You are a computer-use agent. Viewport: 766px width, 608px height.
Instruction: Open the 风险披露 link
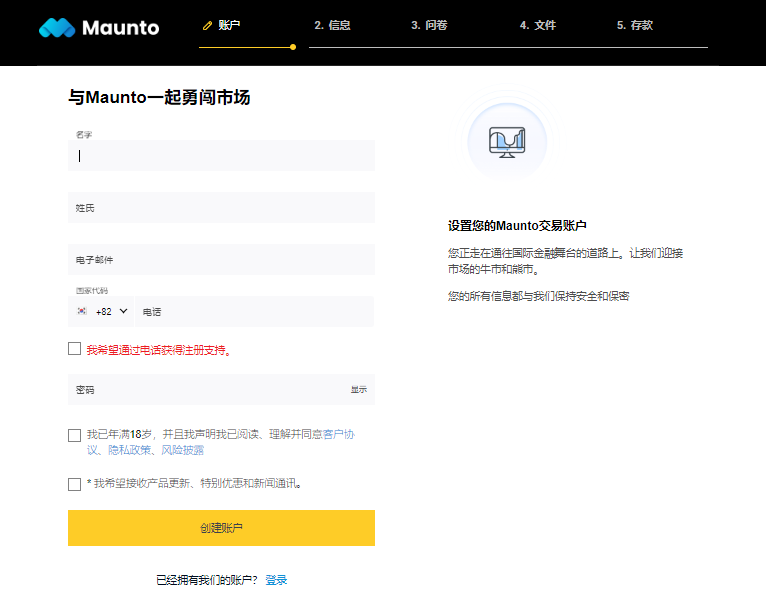183,450
